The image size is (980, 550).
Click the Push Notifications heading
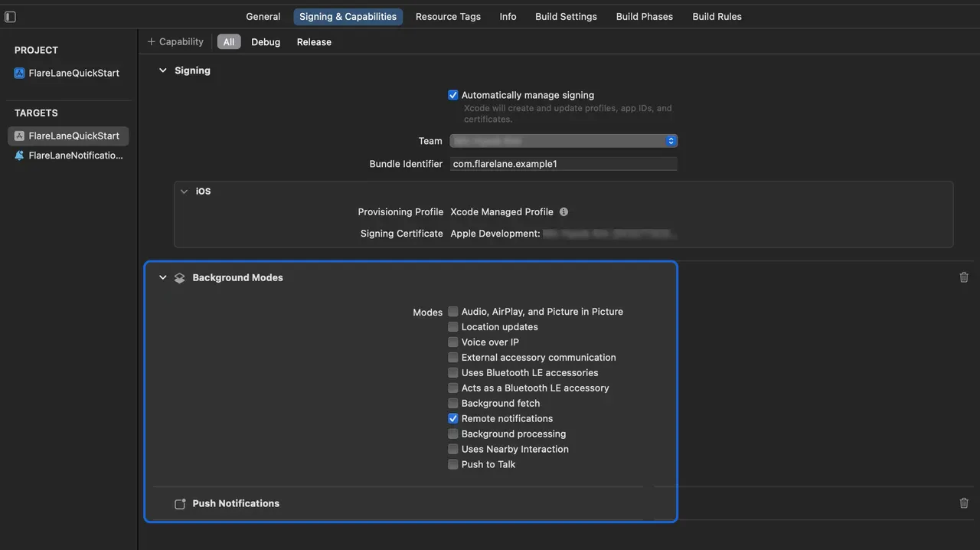[236, 503]
